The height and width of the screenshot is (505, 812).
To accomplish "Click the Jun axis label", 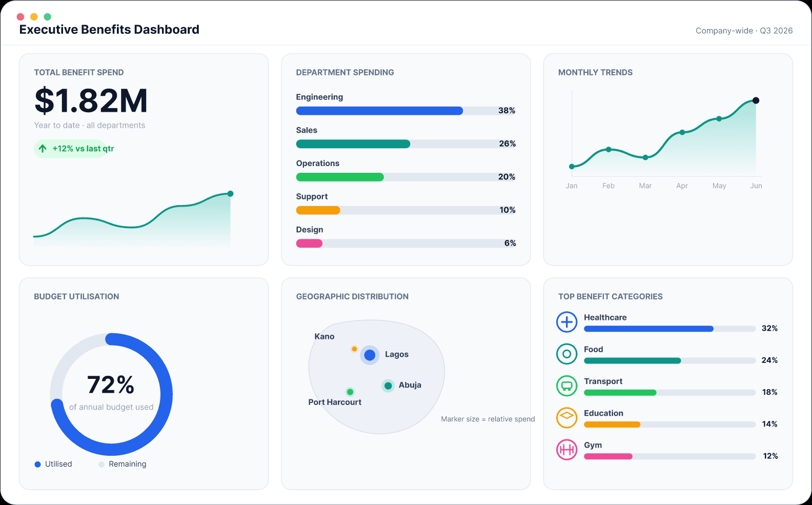I will (756, 186).
